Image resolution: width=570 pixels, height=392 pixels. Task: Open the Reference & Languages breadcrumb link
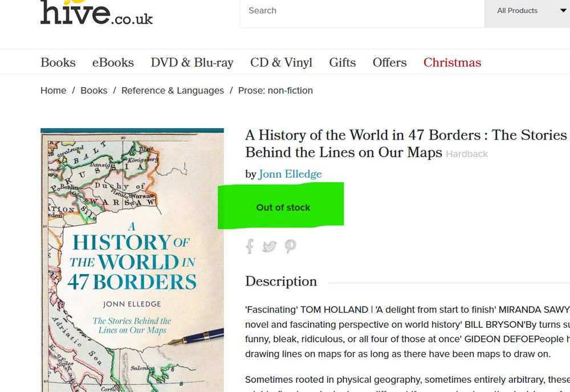tap(173, 91)
